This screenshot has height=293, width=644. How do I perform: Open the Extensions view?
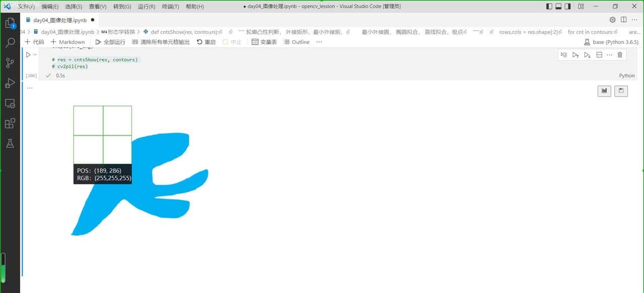coord(10,123)
